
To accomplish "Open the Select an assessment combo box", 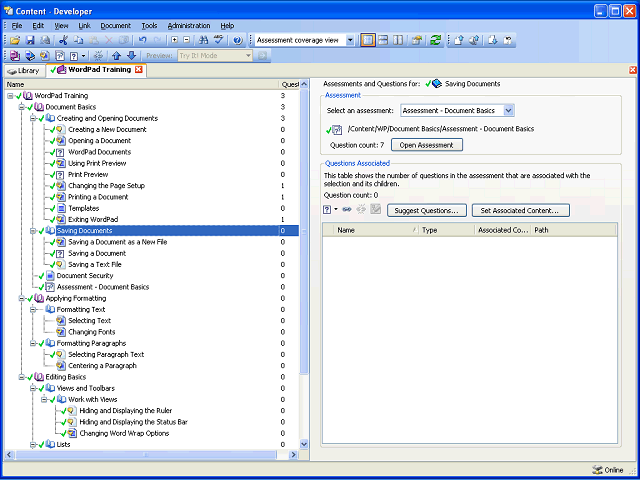I will coord(508,110).
